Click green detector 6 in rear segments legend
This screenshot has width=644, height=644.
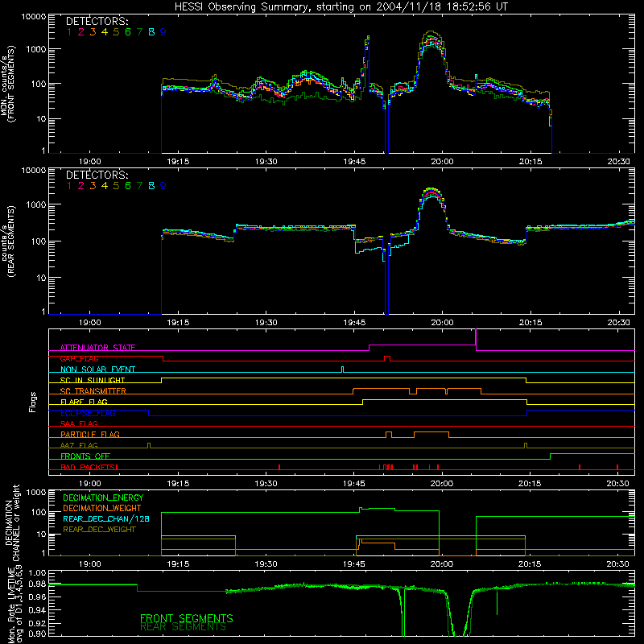pos(128,186)
